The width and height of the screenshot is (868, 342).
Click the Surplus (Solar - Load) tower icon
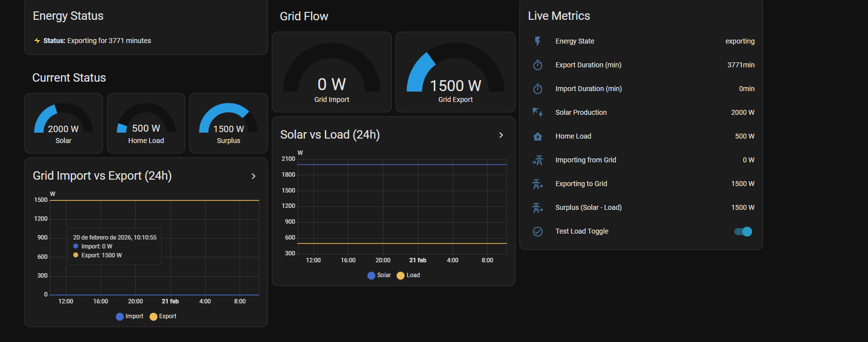[x=538, y=207]
